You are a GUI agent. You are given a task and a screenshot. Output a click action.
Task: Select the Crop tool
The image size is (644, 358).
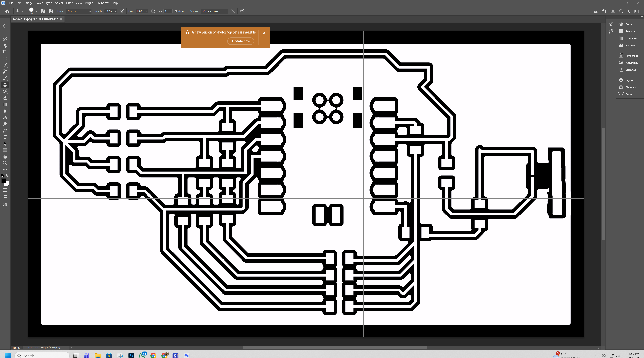[x=5, y=52]
